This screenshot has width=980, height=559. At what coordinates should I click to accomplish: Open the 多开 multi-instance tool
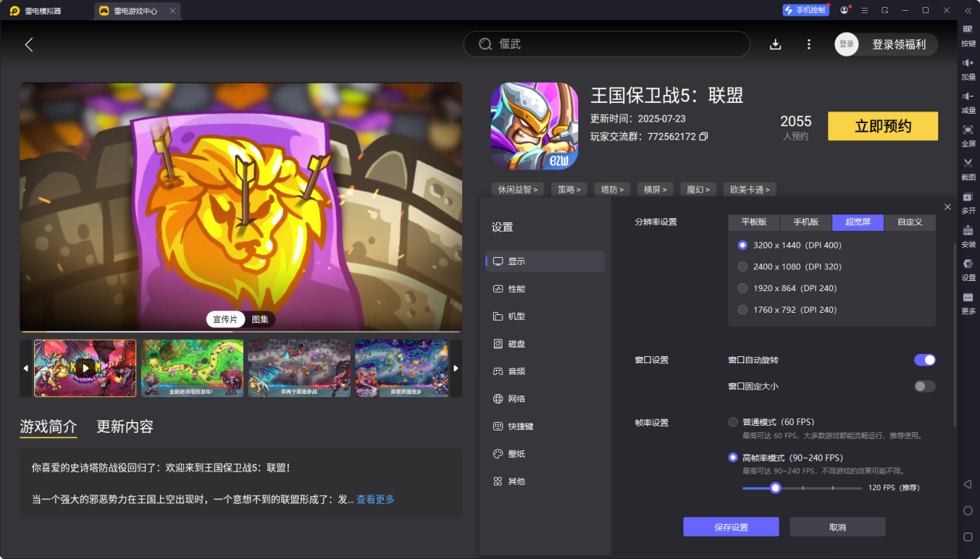[968, 201]
